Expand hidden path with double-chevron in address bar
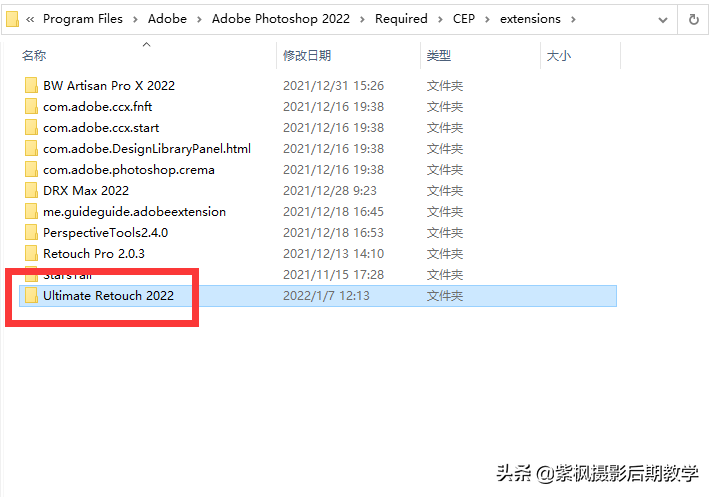Image resolution: width=713 pixels, height=497 pixels. 30,19
